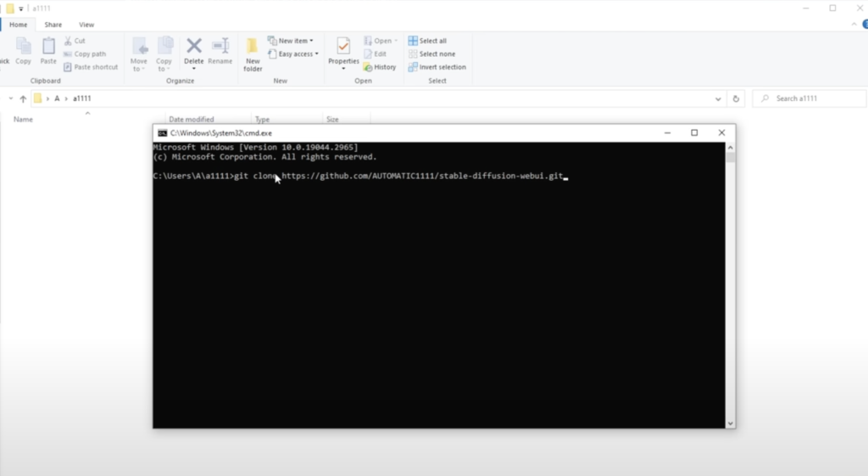This screenshot has height=476, width=868.
Task: Minimize the cmd.exe window
Action: pos(668,133)
